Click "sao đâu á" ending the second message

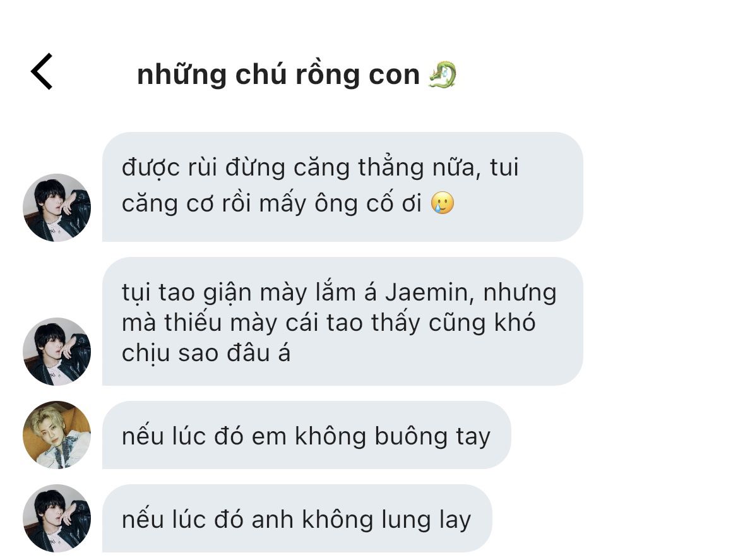coord(234,354)
